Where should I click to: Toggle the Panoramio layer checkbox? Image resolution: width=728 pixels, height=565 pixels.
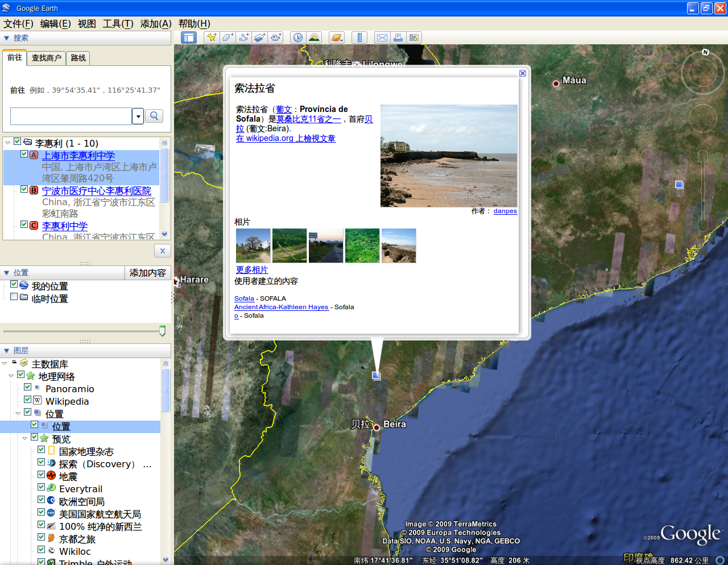coord(28,387)
